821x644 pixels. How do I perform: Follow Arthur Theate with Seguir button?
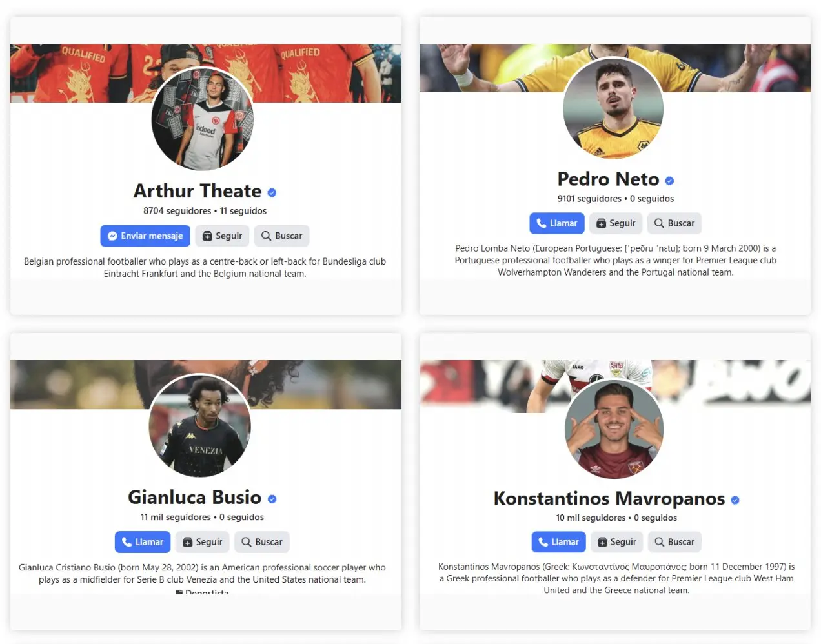tap(222, 236)
